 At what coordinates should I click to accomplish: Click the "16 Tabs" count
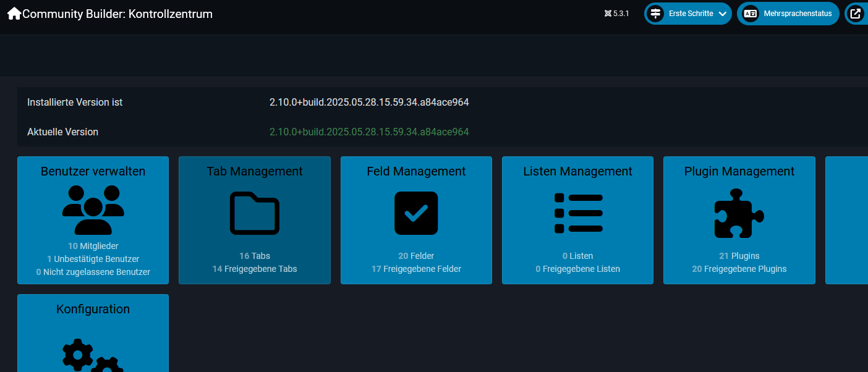(x=255, y=256)
